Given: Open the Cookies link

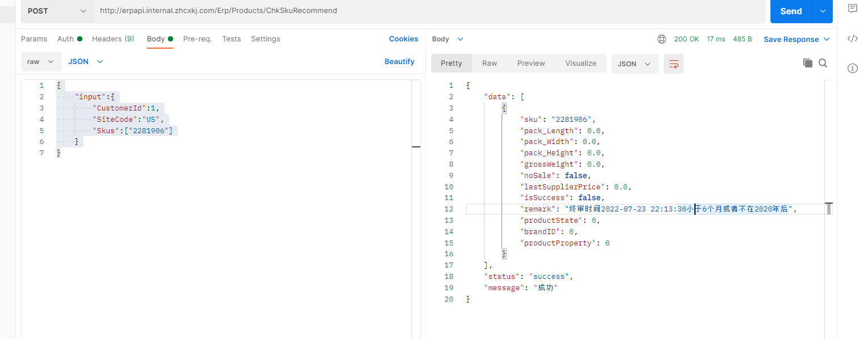Looking at the screenshot, I should [x=403, y=39].
